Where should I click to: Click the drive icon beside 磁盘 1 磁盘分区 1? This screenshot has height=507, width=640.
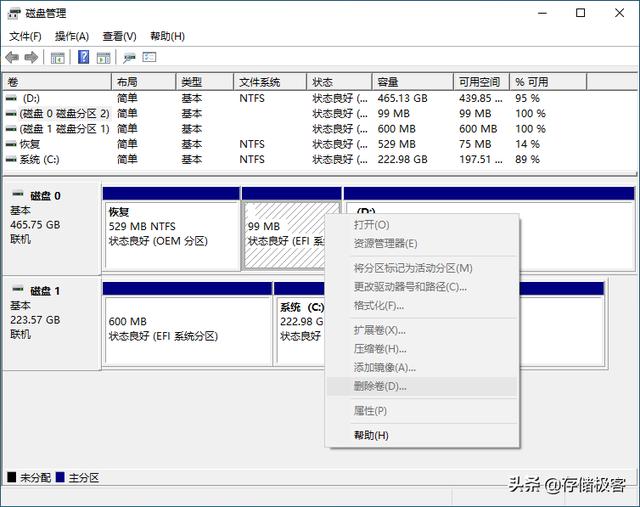coord(11,129)
